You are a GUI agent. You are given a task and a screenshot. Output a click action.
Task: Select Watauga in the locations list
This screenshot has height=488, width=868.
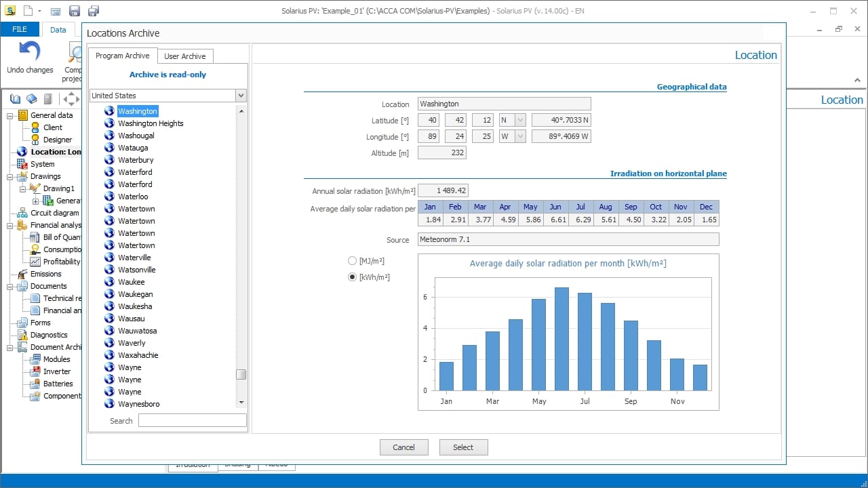click(133, 148)
